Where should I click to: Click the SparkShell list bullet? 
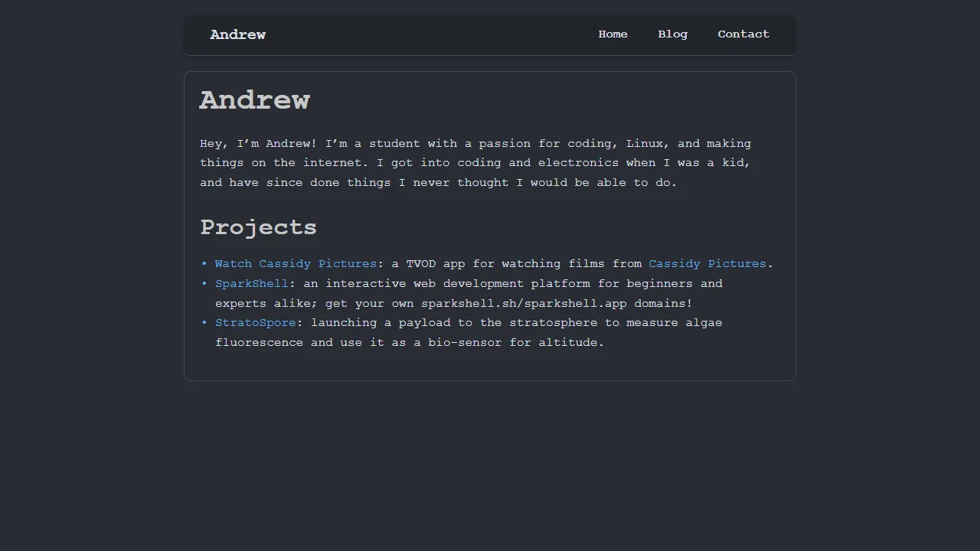[204, 283]
